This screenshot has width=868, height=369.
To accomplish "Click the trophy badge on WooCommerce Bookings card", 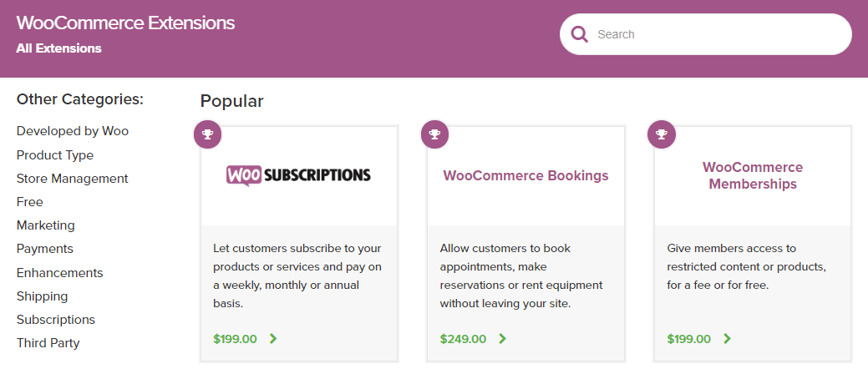I will [434, 134].
